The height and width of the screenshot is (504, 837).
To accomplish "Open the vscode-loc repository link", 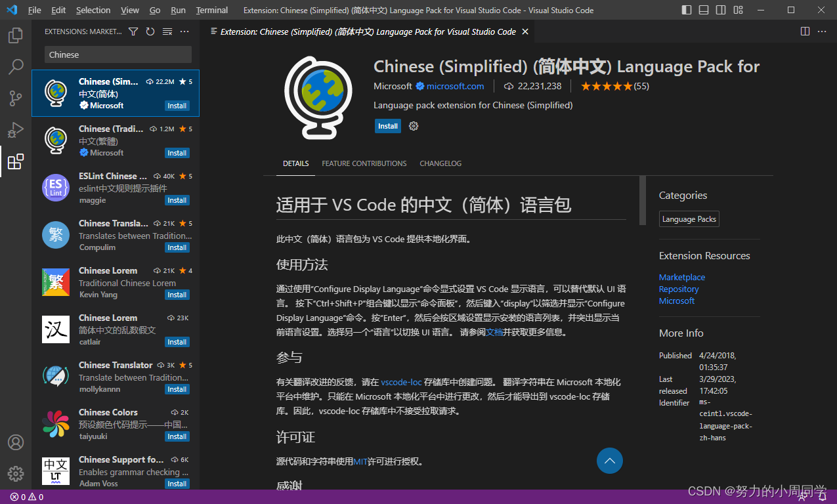I will [x=401, y=382].
